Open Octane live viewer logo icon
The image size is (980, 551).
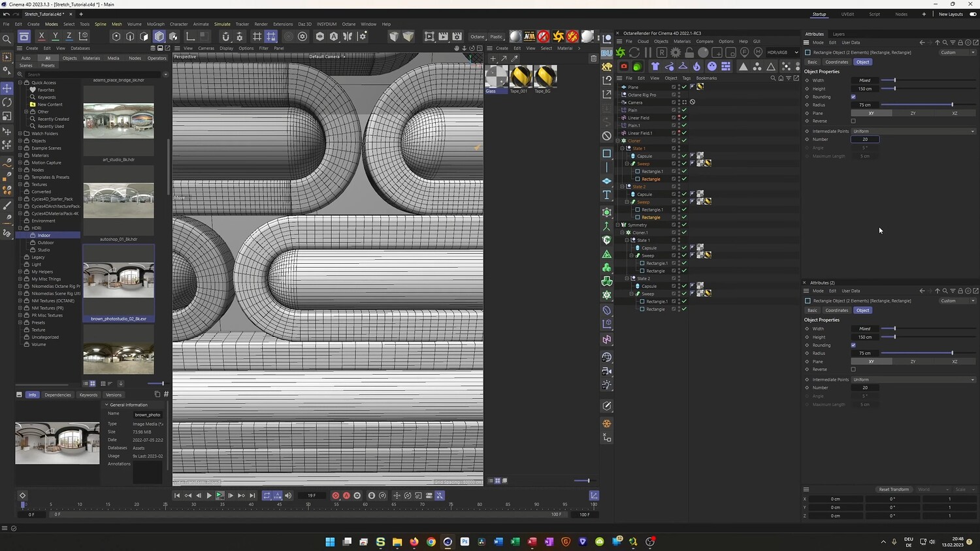coord(621,52)
